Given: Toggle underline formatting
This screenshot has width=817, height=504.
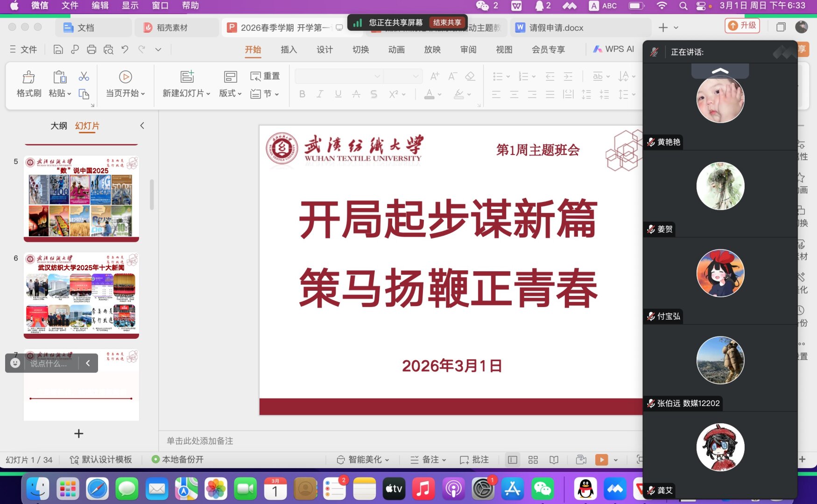Looking at the screenshot, I should [x=338, y=94].
